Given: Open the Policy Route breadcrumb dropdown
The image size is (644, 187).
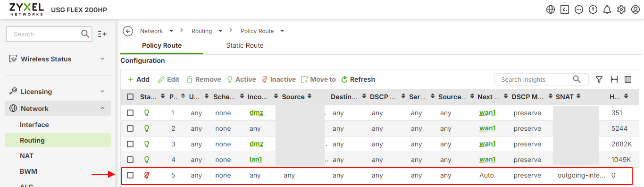Looking at the screenshot, I should (282, 31).
